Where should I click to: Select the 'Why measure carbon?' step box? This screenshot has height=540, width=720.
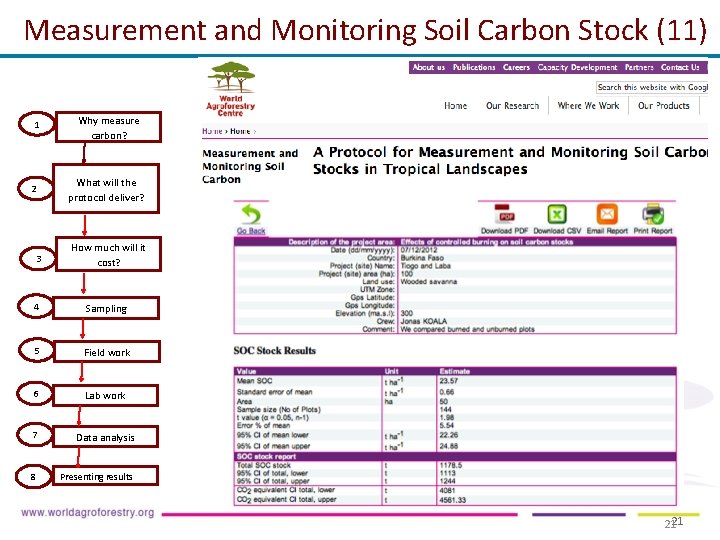pyautogui.click(x=108, y=127)
